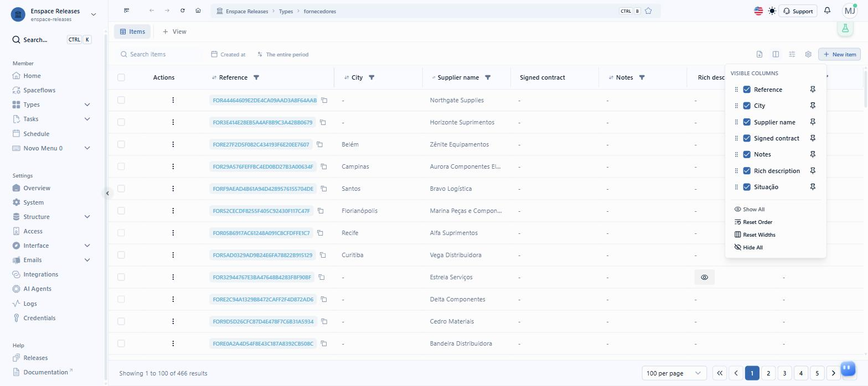Bookmark page with the star icon

(648, 11)
